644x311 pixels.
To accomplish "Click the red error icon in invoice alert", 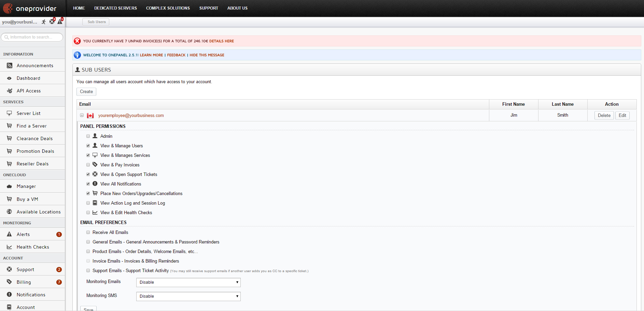I will [78, 41].
